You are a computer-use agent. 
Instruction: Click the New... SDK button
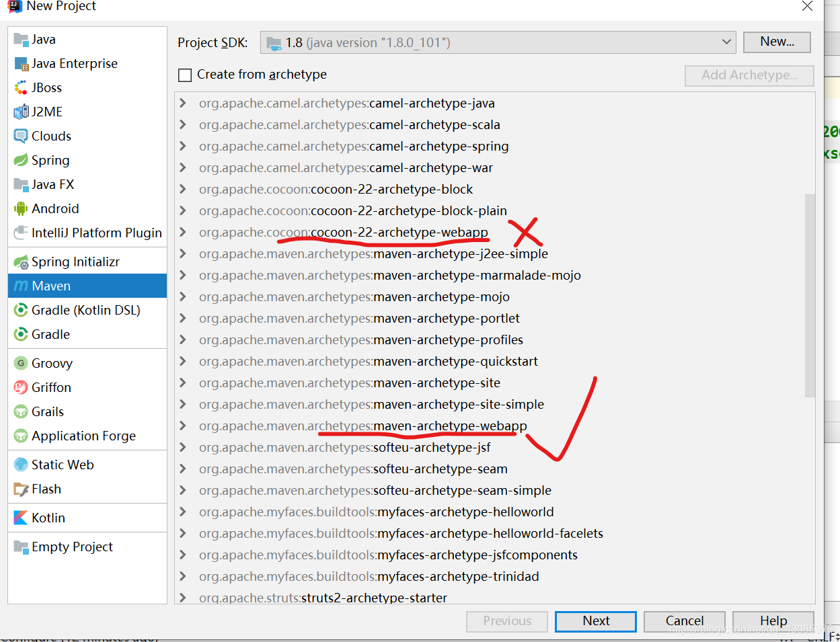(777, 42)
